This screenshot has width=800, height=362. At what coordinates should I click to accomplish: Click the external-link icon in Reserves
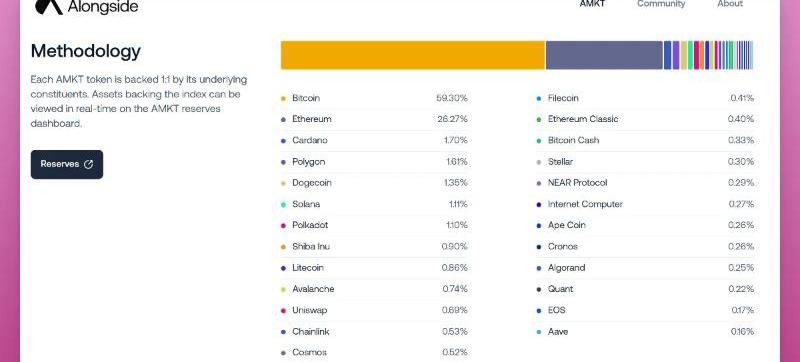coord(89,164)
